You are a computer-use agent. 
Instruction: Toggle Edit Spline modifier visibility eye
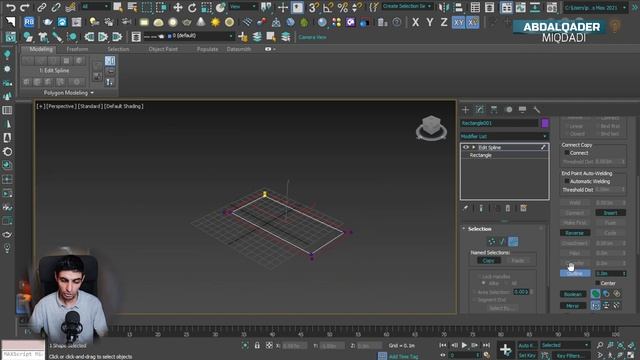(x=466, y=147)
